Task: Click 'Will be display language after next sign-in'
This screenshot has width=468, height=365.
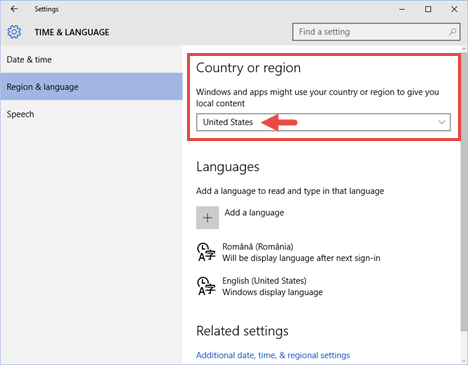Action: (x=301, y=258)
